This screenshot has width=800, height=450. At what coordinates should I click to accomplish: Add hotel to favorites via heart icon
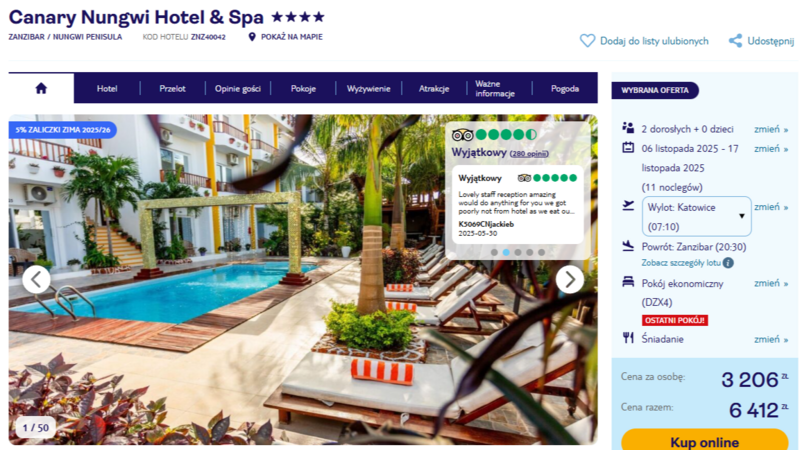(x=587, y=41)
